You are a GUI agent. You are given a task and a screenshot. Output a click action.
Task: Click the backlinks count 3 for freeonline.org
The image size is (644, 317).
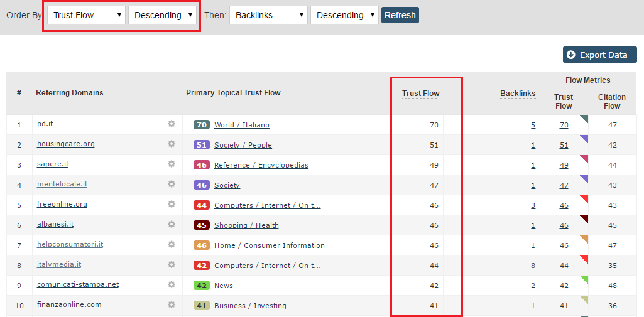[533, 205]
